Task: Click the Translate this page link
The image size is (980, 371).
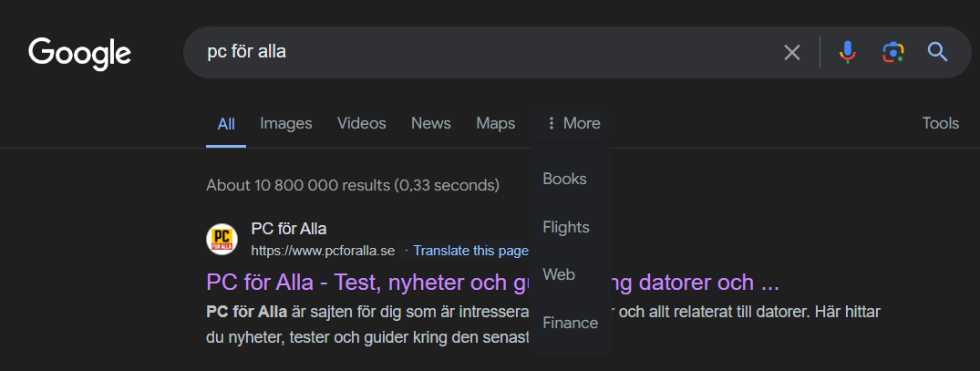Action: [x=470, y=251]
